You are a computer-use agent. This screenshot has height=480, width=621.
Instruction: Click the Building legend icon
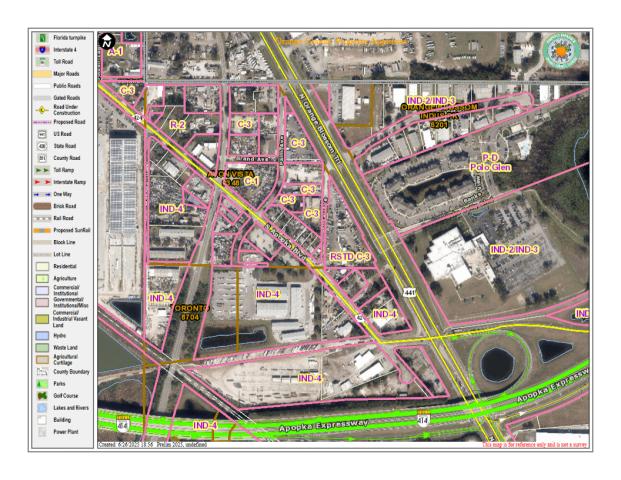coord(42,420)
